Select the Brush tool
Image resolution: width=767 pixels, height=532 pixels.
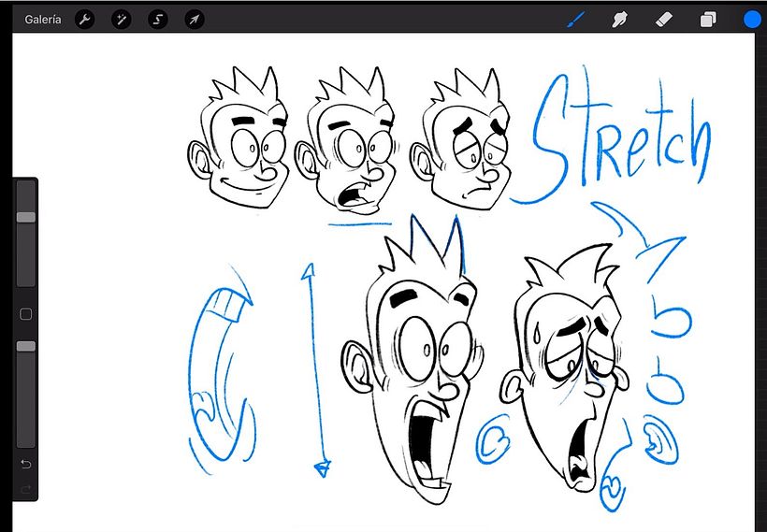(x=575, y=20)
